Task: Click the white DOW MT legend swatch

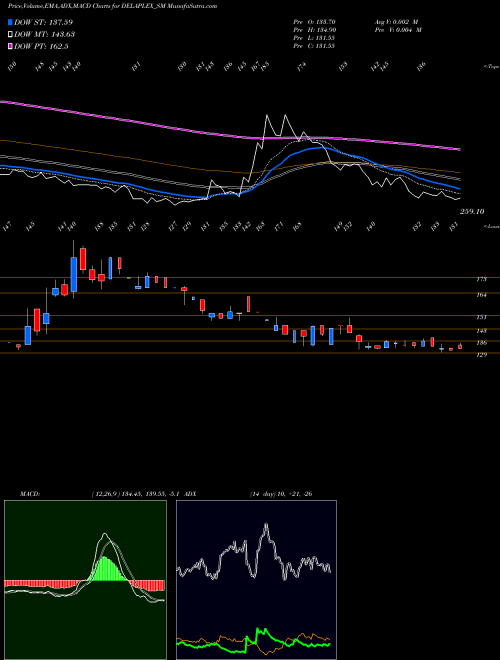Action: coord(10,34)
